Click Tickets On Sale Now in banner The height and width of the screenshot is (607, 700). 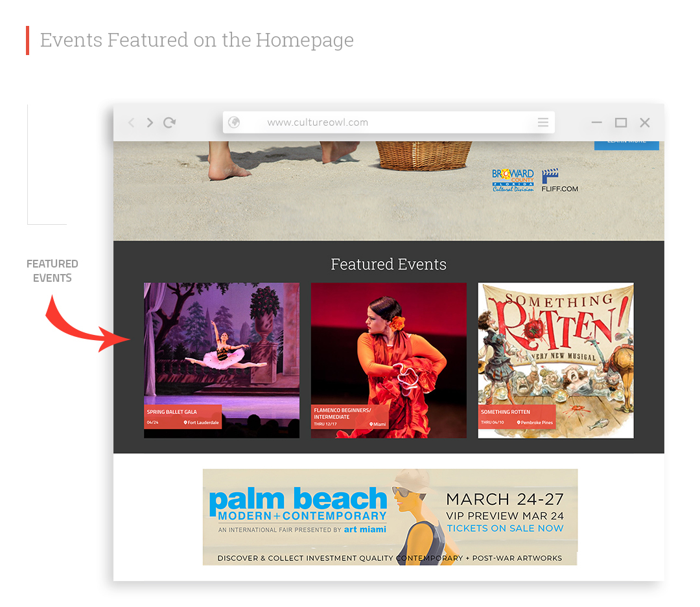point(505,529)
